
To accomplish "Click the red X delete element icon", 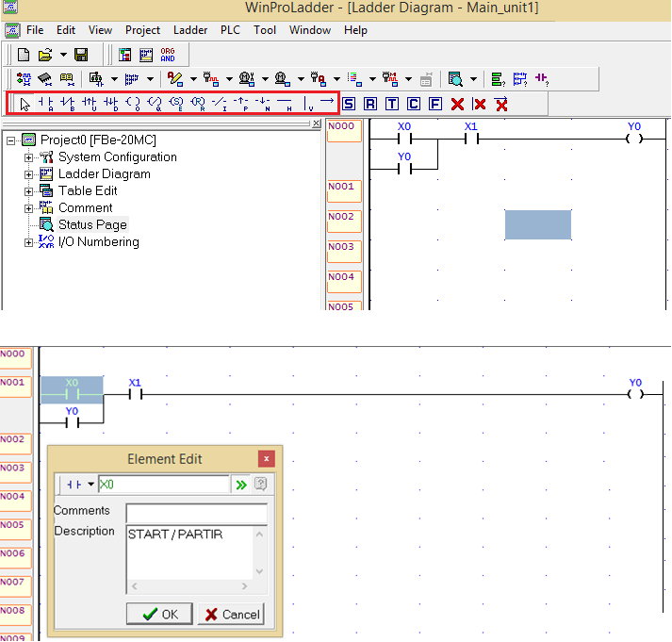I will point(457,104).
